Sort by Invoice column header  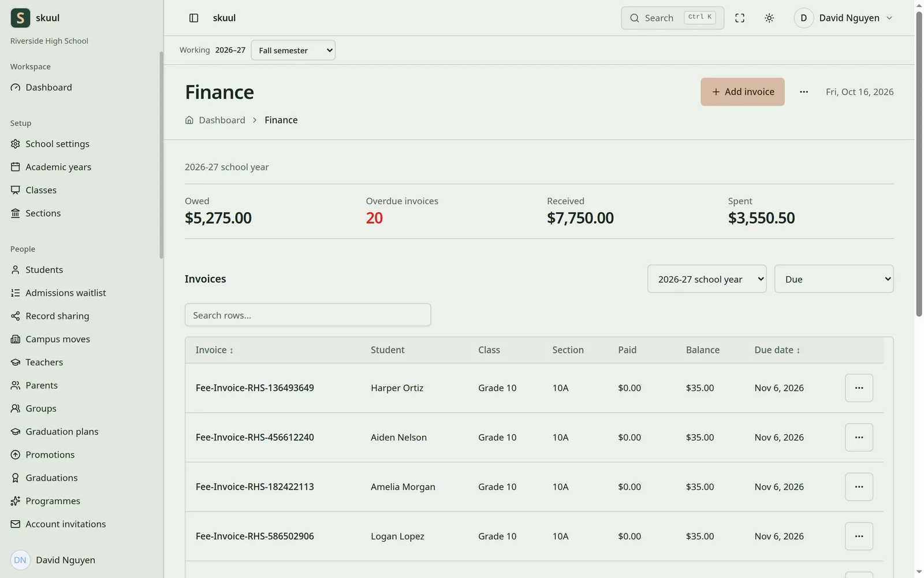214,350
